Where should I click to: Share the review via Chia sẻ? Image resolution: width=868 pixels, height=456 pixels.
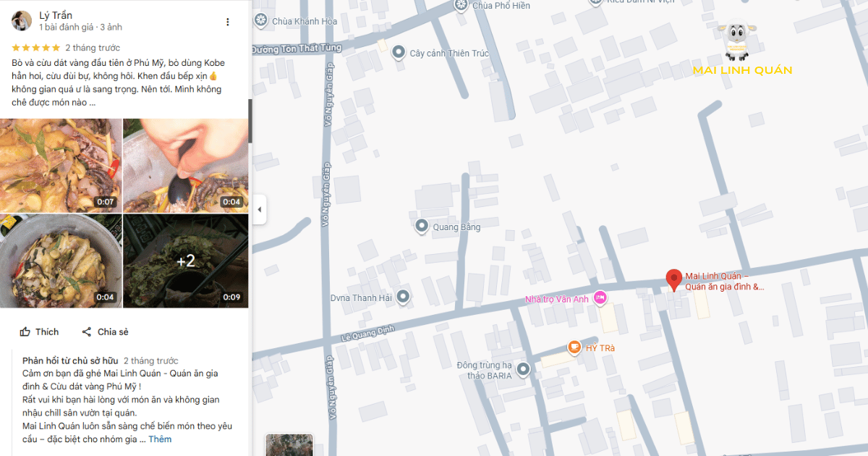click(x=105, y=332)
